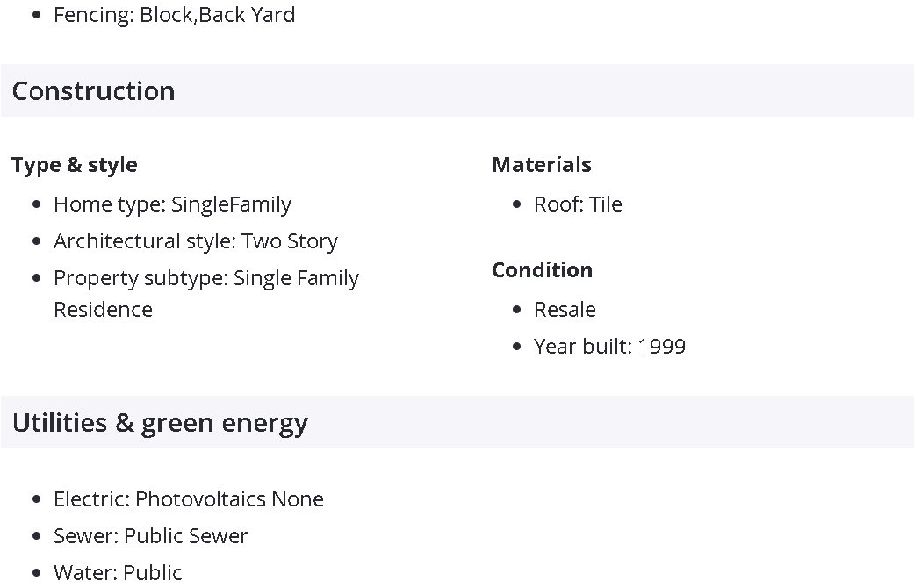Image resolution: width=914 pixels, height=588 pixels.
Task: Click the Water: Public list item
Action: coord(118,572)
